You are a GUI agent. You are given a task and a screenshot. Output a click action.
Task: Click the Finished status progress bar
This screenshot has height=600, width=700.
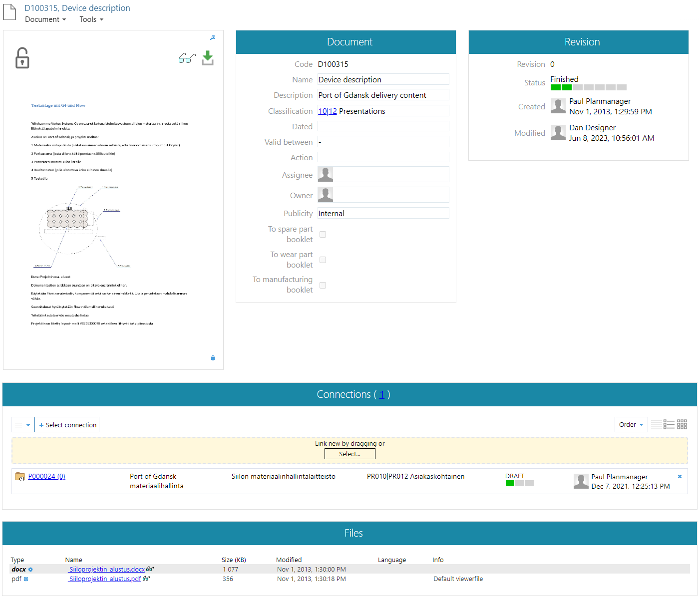(588, 87)
